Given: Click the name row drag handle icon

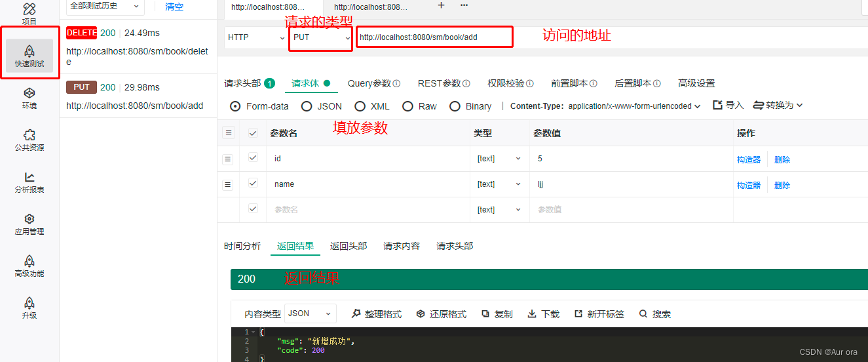Looking at the screenshot, I should click(228, 185).
